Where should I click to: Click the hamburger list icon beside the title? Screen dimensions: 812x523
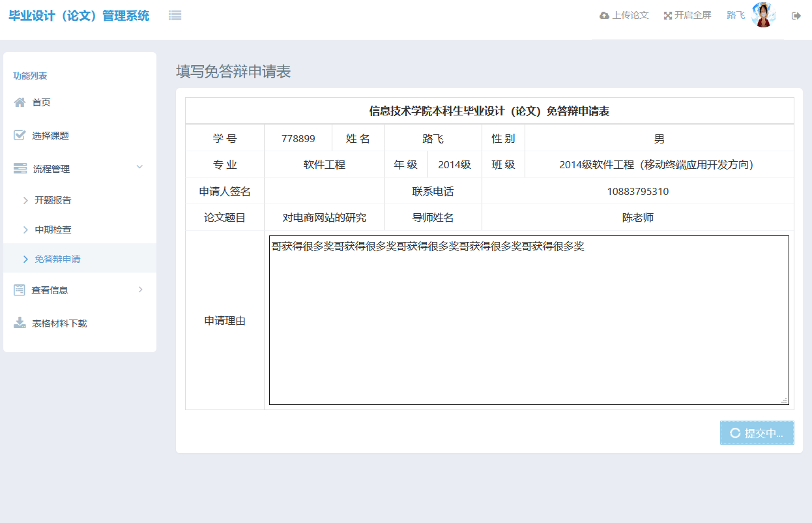click(x=175, y=15)
